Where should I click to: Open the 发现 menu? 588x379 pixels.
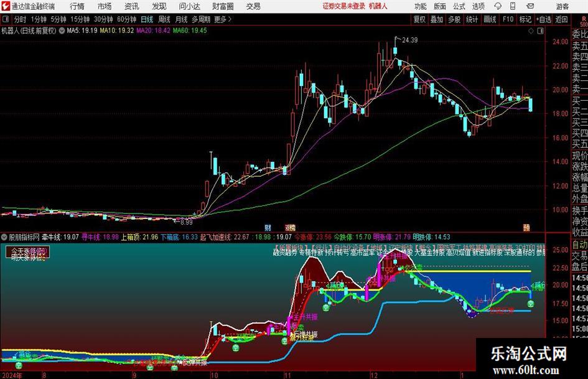(x=159, y=6)
